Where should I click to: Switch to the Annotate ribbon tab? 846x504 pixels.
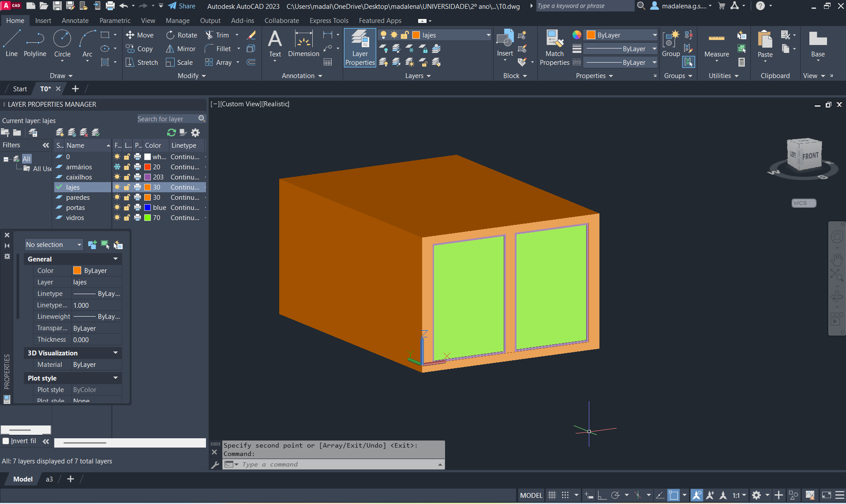pos(75,21)
